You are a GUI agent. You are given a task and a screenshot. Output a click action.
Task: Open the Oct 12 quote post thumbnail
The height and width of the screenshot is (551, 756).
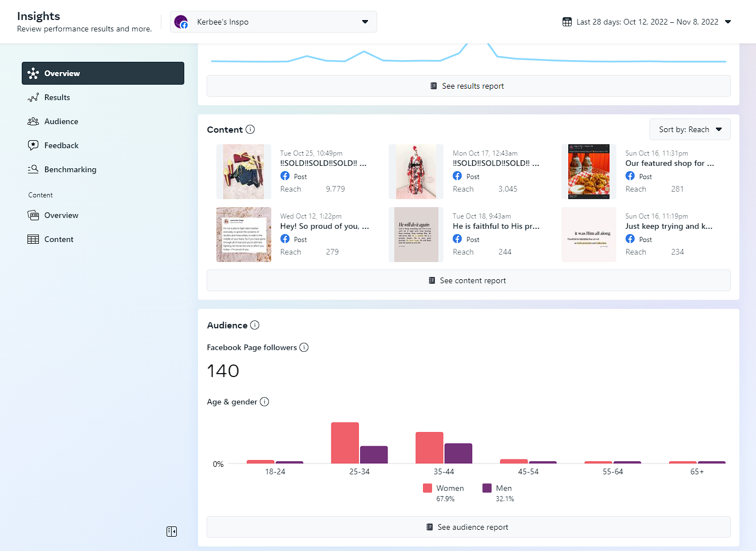[244, 235]
